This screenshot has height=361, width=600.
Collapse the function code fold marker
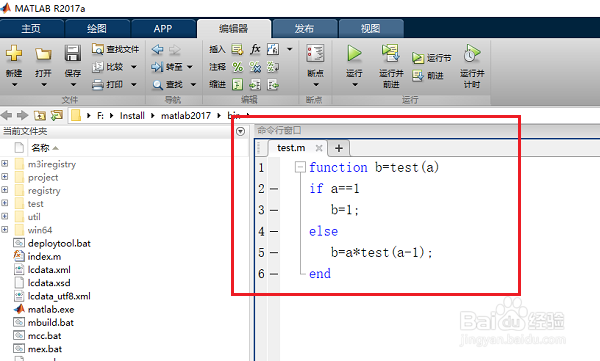300,167
